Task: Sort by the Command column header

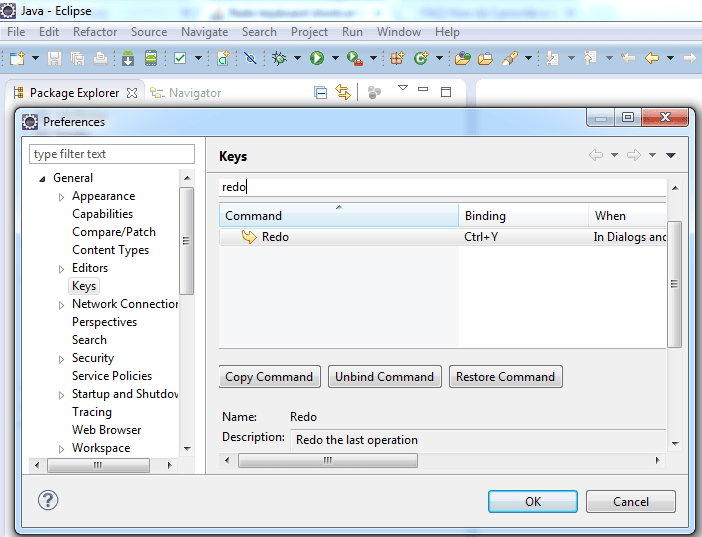Action: point(339,215)
